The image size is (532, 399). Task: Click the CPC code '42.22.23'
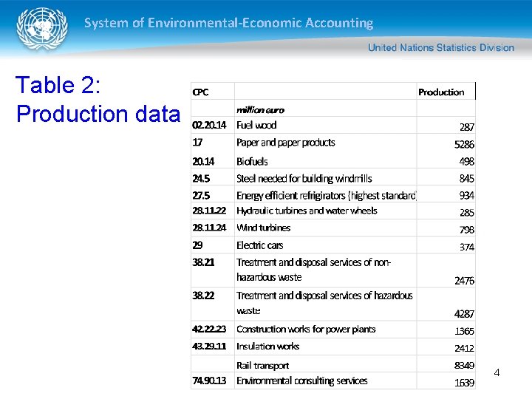point(209,329)
